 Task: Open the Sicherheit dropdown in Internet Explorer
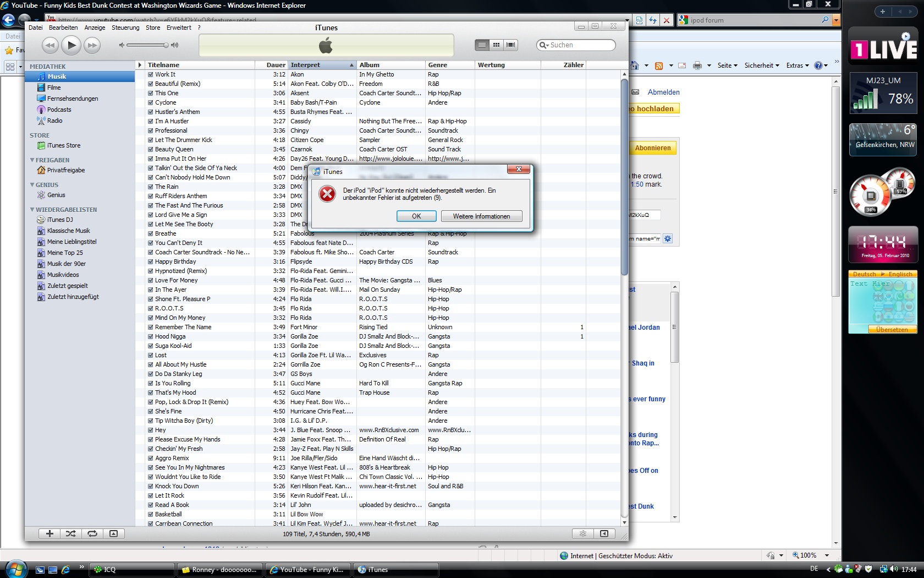point(762,66)
